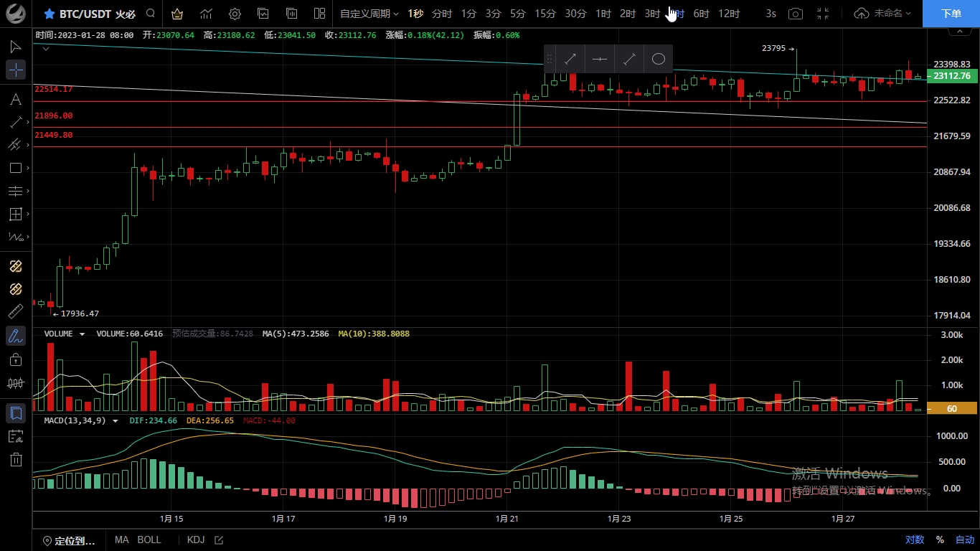The image size is (980, 551).
Task: Toggle the lock drawings icon
Action: click(x=16, y=359)
